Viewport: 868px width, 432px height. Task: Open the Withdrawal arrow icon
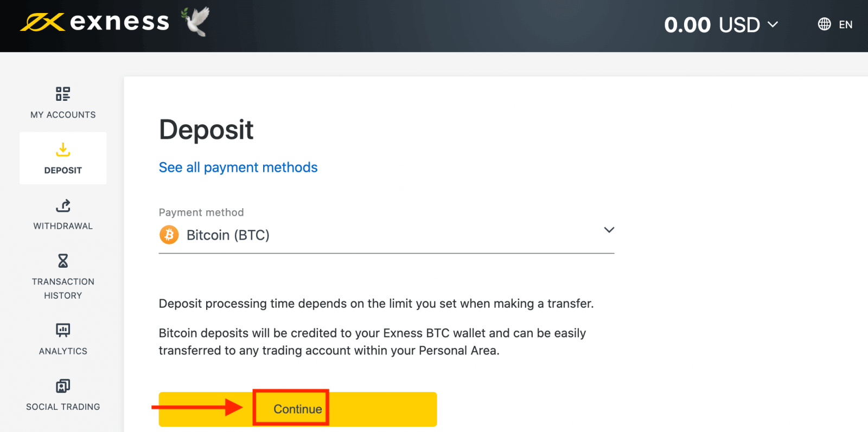point(63,205)
